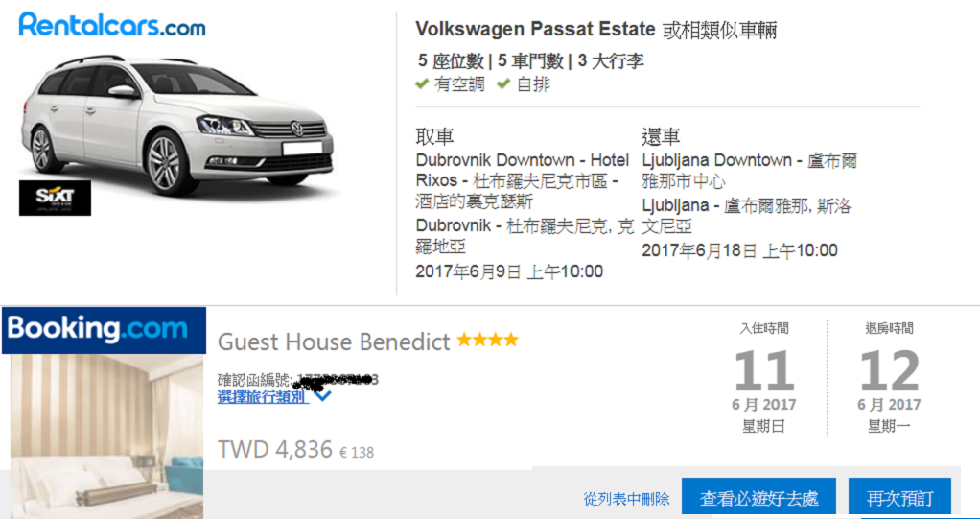Expand the 選擇旅行類別 chevron arrow
The height and width of the screenshot is (519, 980).
(x=322, y=396)
